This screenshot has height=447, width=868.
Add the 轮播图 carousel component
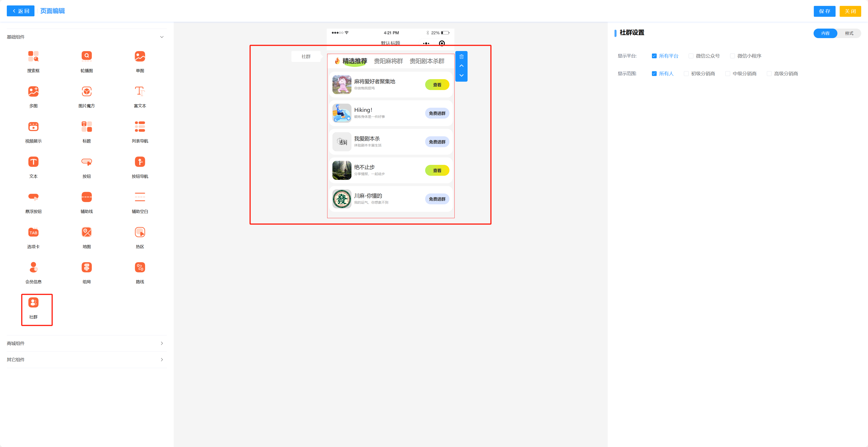[x=87, y=56]
